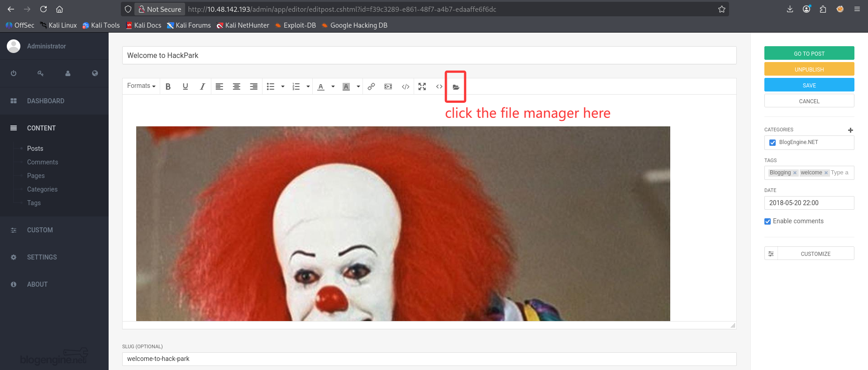Open the file manager icon

click(456, 87)
